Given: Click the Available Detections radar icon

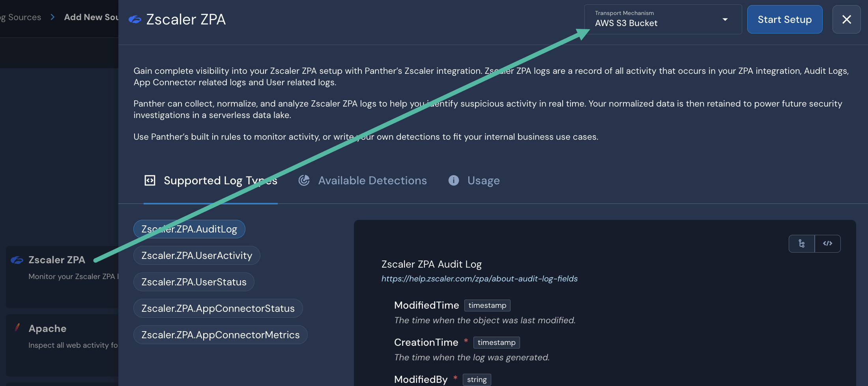Looking at the screenshot, I should (304, 180).
